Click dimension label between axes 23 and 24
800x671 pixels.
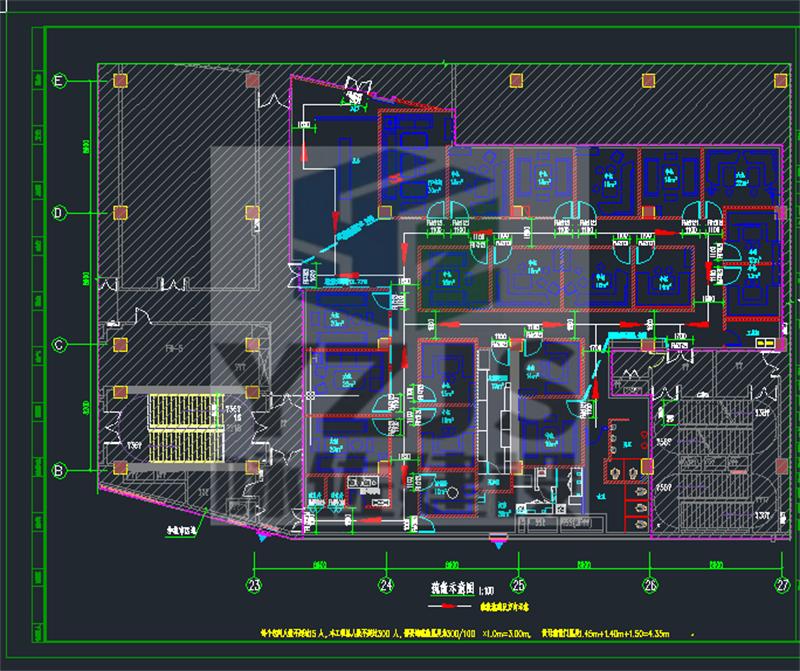point(320,565)
